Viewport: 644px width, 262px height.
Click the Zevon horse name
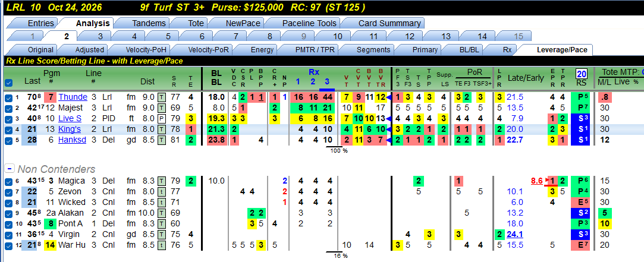[70, 192]
